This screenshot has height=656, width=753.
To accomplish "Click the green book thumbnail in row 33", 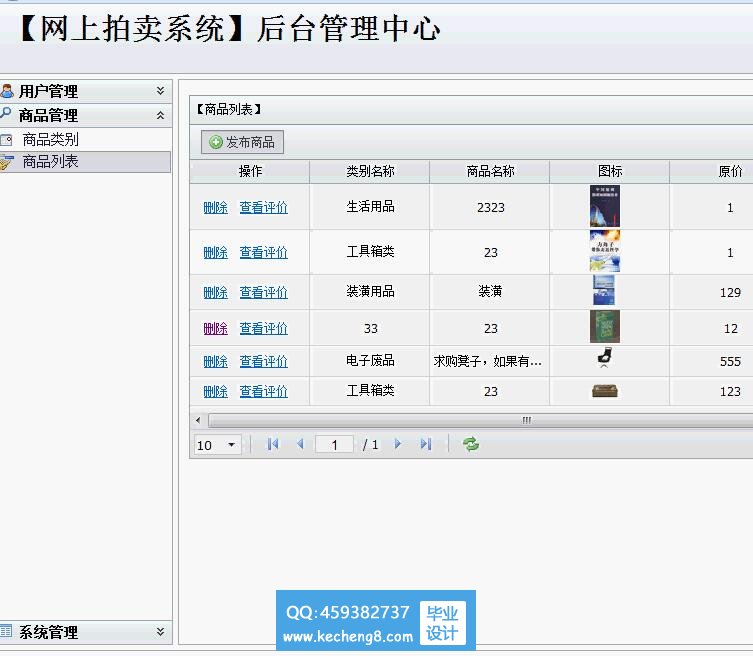I will 605,327.
